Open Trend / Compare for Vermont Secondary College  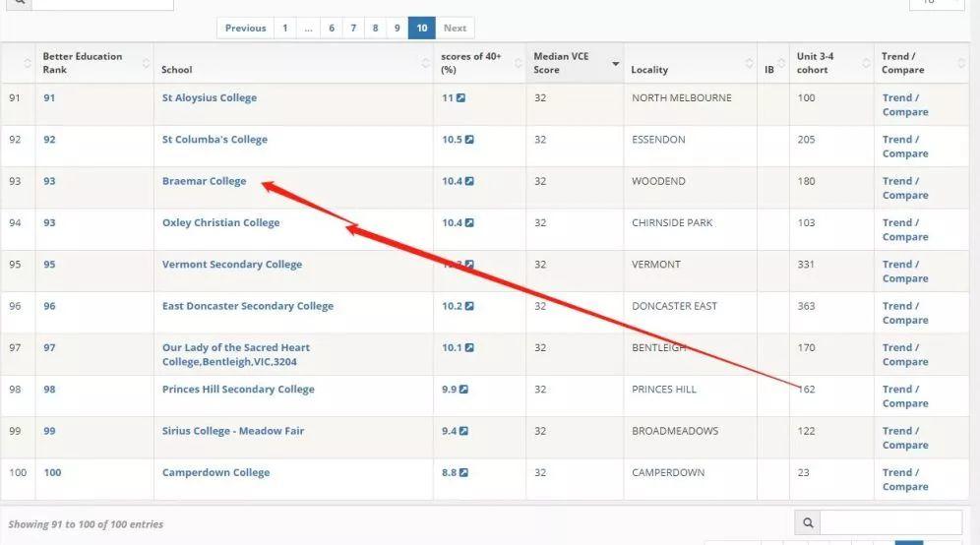(905, 272)
